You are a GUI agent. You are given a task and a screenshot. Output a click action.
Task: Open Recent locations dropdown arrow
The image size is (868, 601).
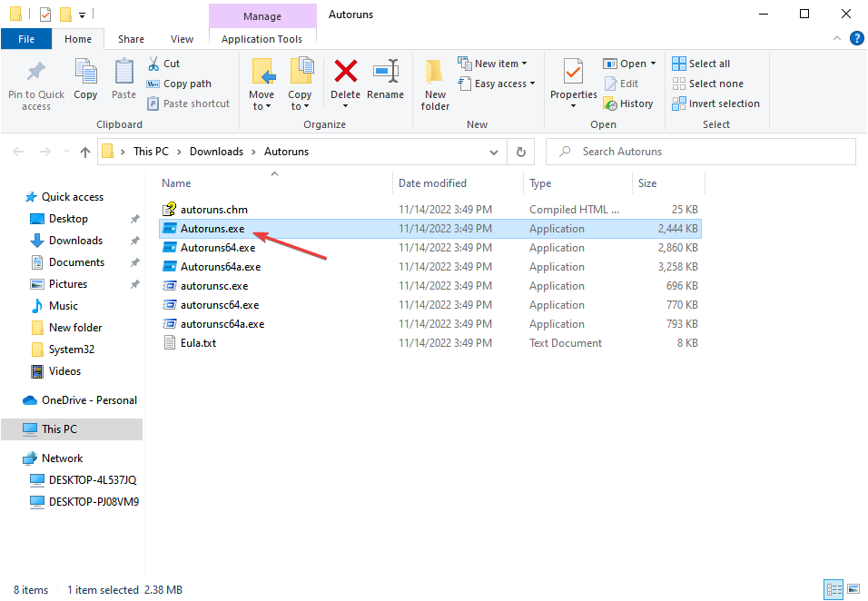tap(67, 152)
